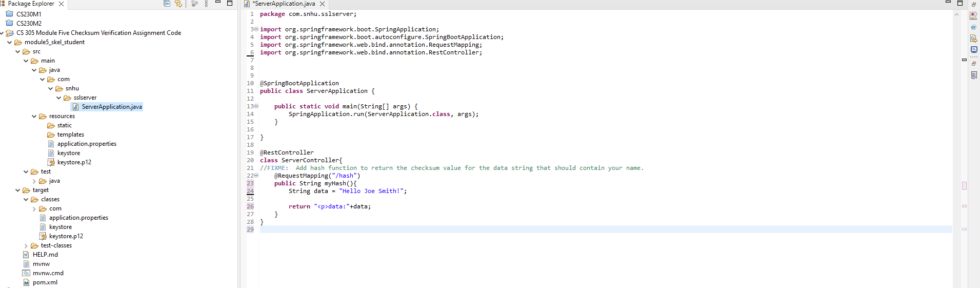Screen dimensions: 980x288
Task: Select the *ServerApplication.java editor tab
Action: coord(284,4)
